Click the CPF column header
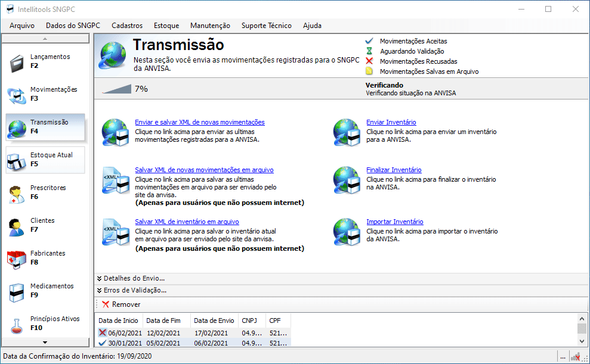The image size is (590, 364). click(278, 321)
